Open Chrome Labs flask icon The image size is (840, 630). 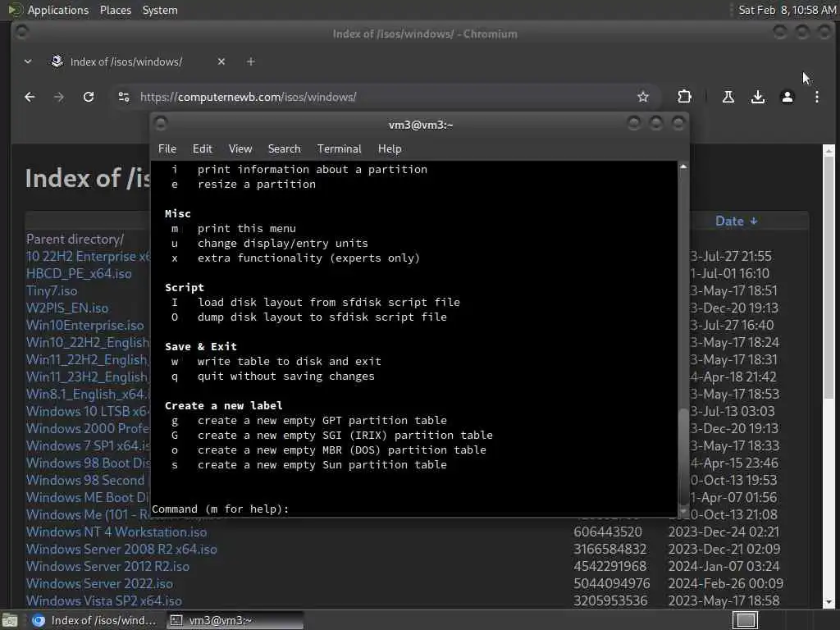coord(728,97)
